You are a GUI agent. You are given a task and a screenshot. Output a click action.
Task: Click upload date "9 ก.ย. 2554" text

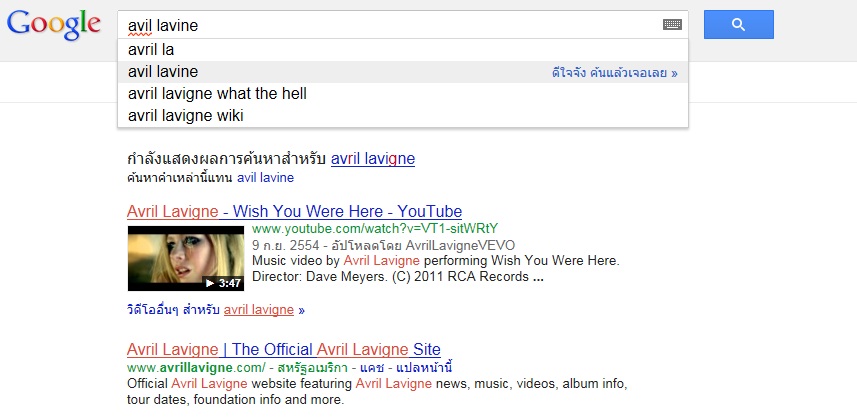285,245
